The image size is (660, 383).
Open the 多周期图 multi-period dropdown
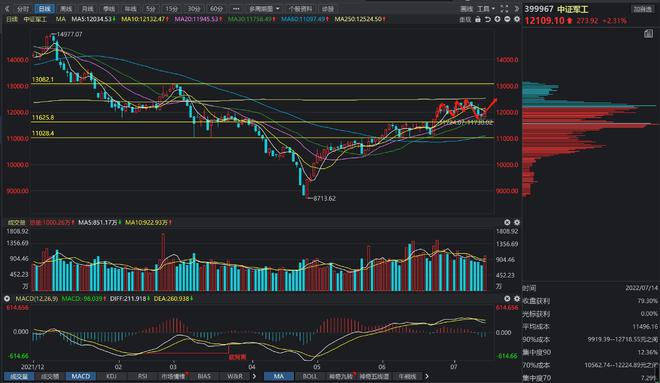click(264, 8)
